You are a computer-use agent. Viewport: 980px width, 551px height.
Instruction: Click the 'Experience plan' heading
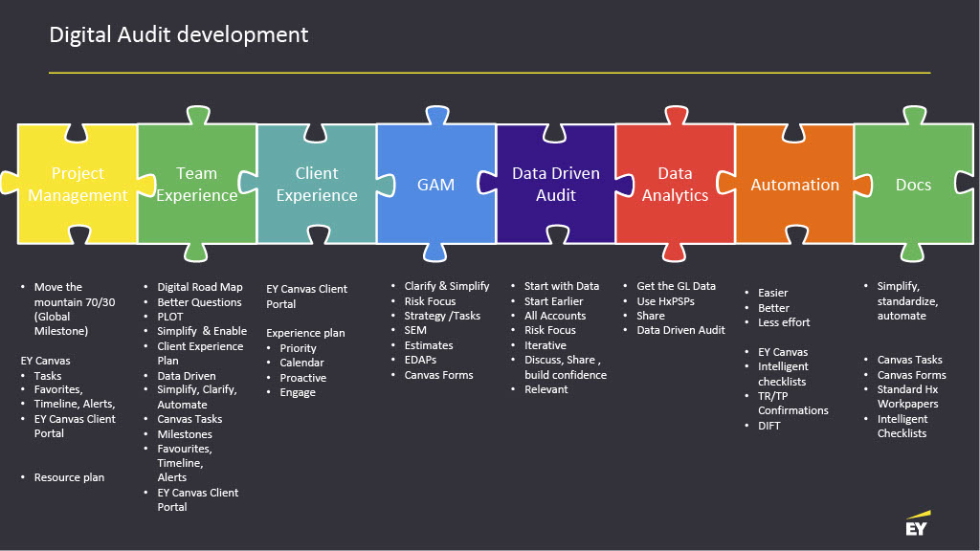pos(305,333)
